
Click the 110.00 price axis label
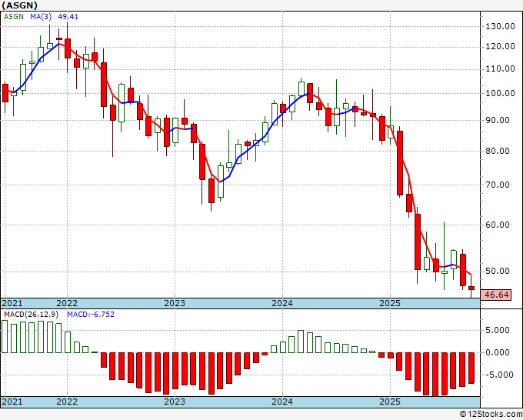(x=500, y=69)
